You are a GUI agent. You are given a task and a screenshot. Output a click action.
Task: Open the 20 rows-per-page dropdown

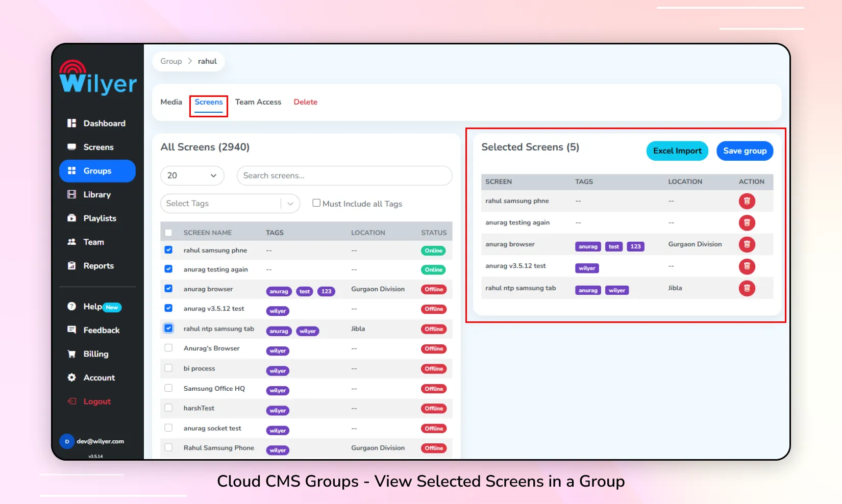click(x=192, y=175)
